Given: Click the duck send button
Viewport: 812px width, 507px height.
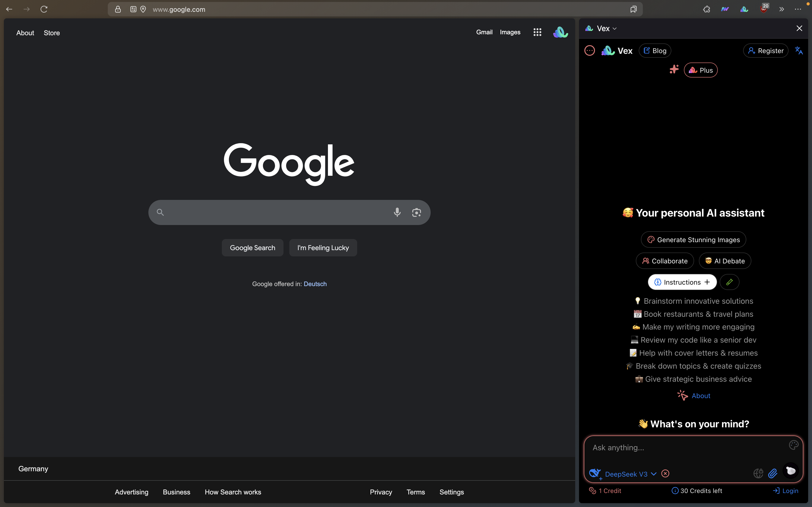Looking at the screenshot, I should (x=790, y=471).
